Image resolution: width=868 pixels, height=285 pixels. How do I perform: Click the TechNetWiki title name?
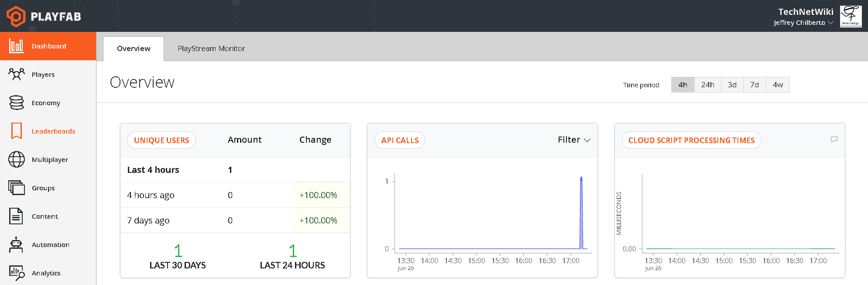pos(806,12)
